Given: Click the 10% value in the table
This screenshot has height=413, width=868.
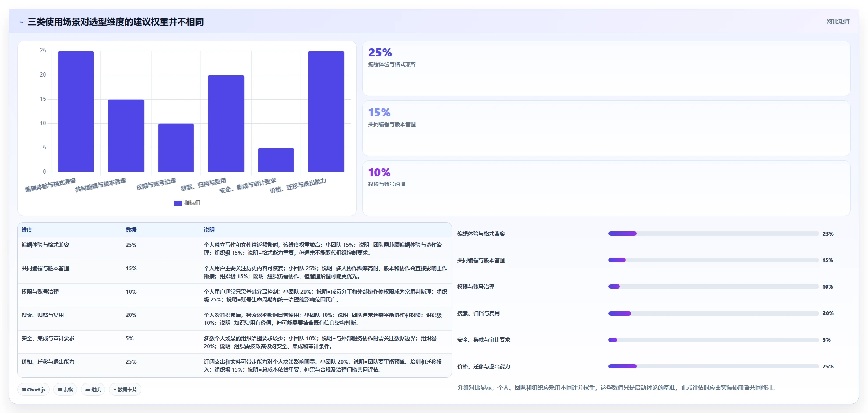Looking at the screenshot, I should coord(131,292).
